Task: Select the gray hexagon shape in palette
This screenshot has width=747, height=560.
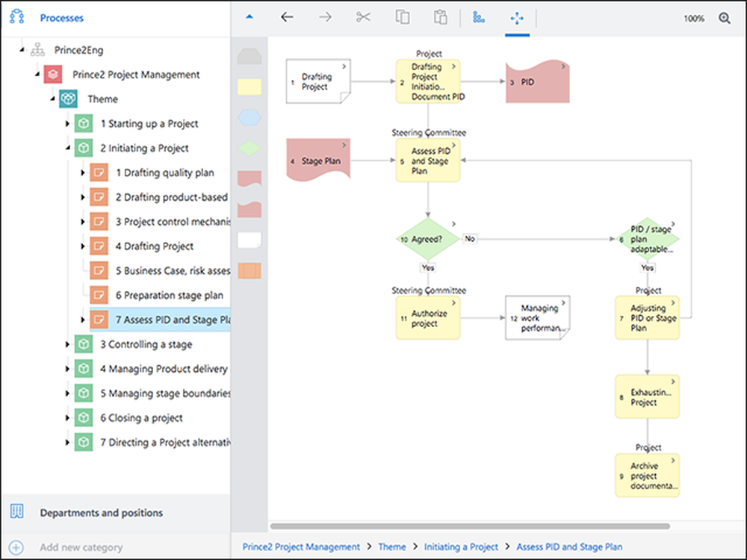Action: (x=249, y=56)
